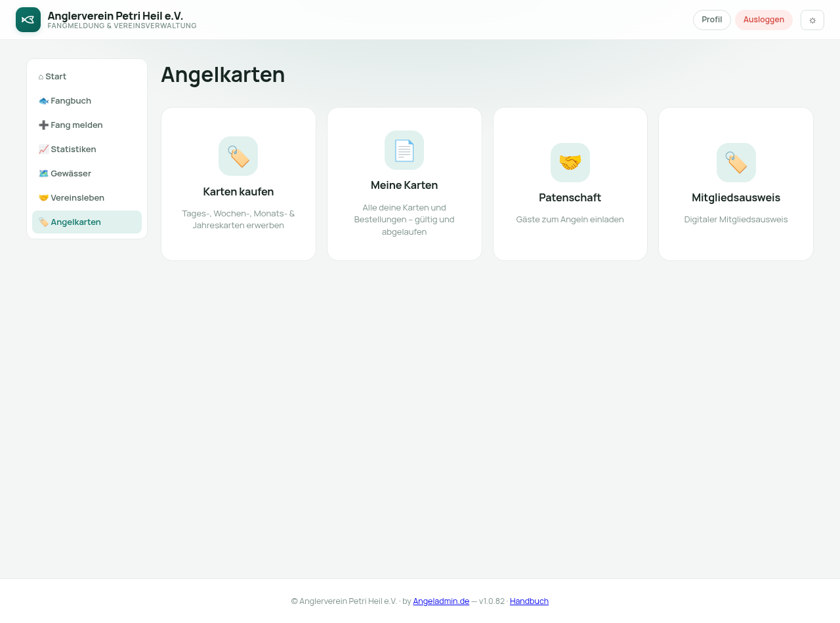Viewport: 840px width, 623px height.
Task: Navigate to Vereinsleben in sidebar
Action: point(87,197)
